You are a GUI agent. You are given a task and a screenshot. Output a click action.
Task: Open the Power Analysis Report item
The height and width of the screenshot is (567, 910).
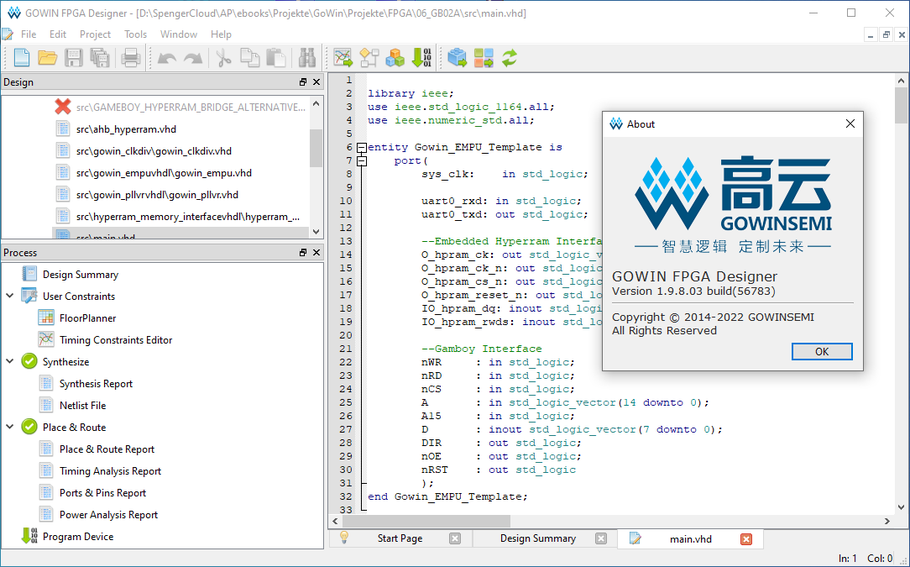click(109, 514)
